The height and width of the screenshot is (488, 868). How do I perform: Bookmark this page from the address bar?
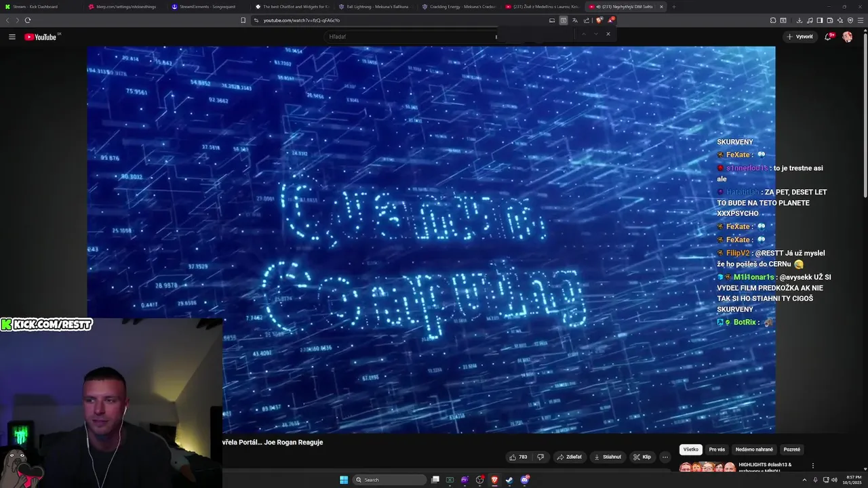click(243, 20)
